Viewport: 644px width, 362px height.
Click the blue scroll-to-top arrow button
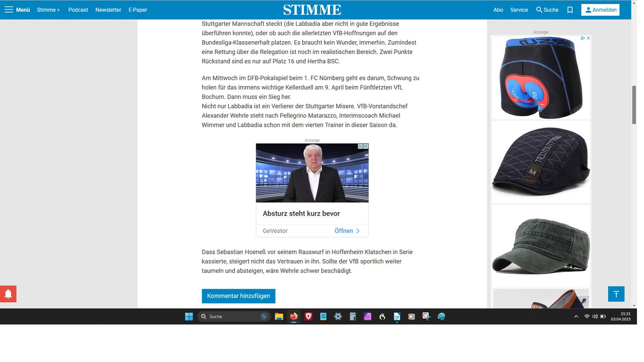(616, 294)
